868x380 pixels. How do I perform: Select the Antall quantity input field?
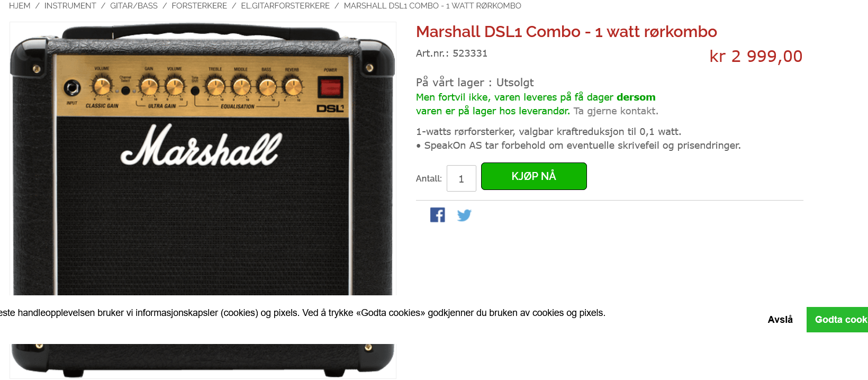click(x=461, y=178)
